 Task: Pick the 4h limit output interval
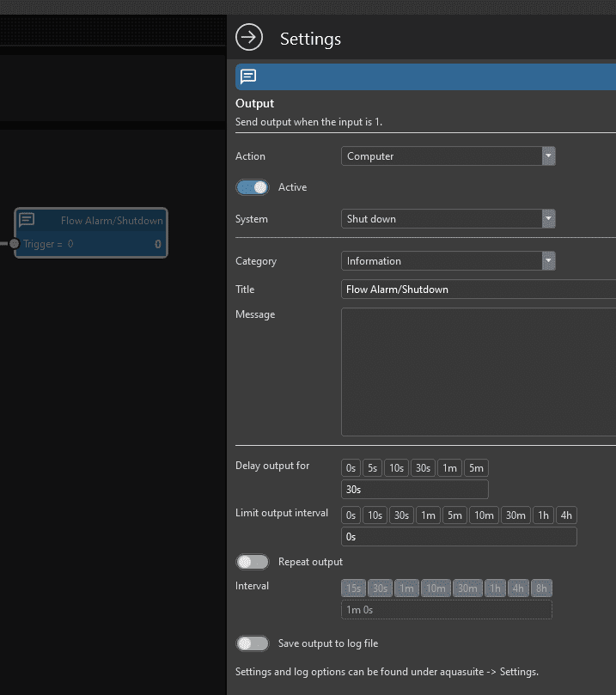click(x=565, y=515)
